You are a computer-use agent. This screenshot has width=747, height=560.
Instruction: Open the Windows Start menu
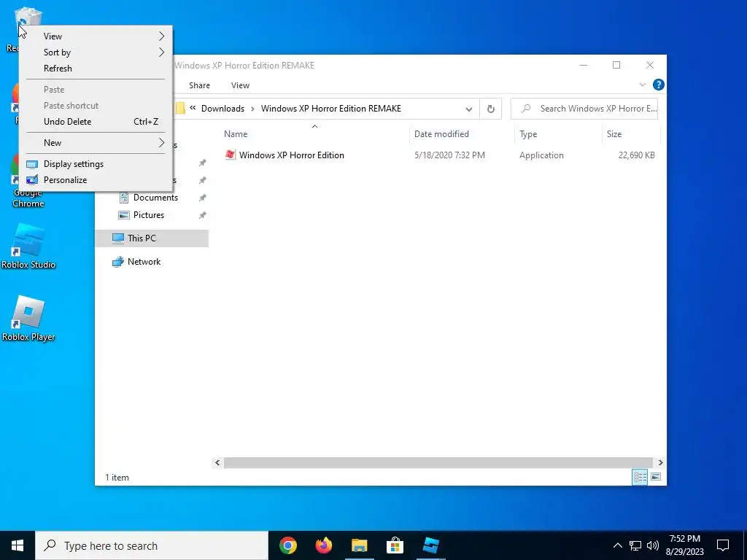18,545
